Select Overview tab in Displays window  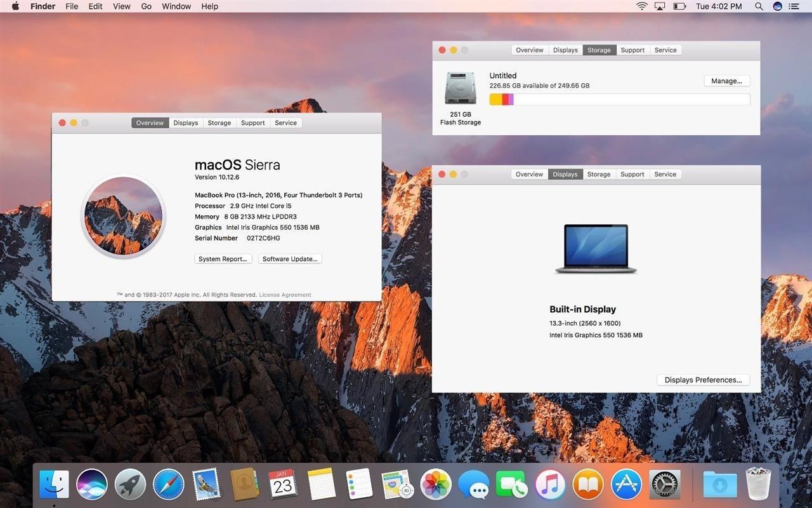click(529, 174)
